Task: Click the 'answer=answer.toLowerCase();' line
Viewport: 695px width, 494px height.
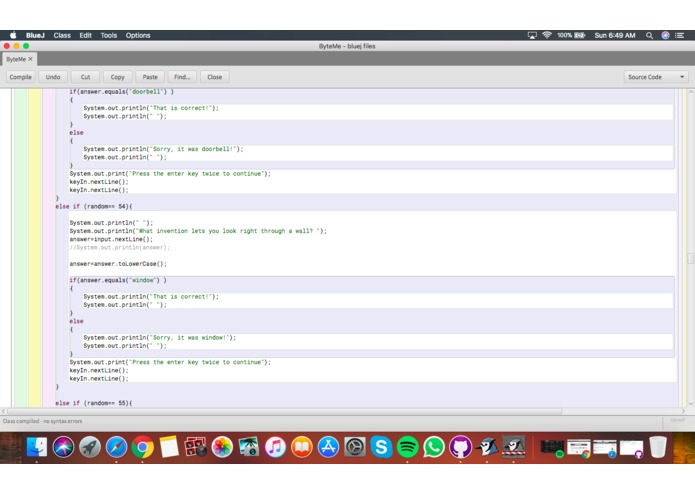Action: pos(118,264)
